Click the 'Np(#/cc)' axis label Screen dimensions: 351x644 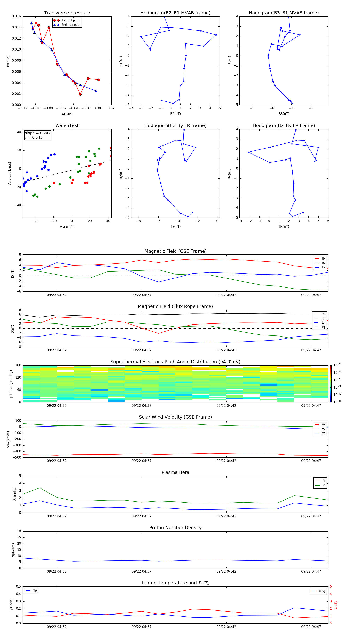[13, 550]
